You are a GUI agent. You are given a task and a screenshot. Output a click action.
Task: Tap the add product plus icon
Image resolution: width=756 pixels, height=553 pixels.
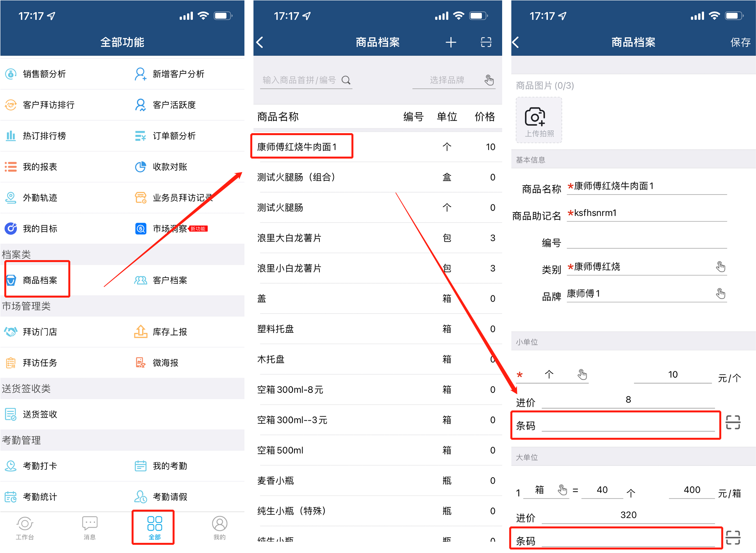(451, 42)
